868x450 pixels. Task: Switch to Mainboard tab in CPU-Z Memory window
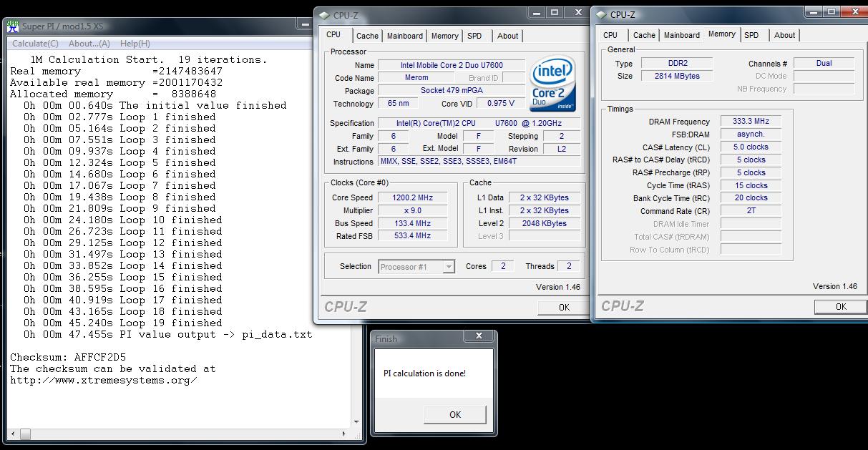(682, 35)
